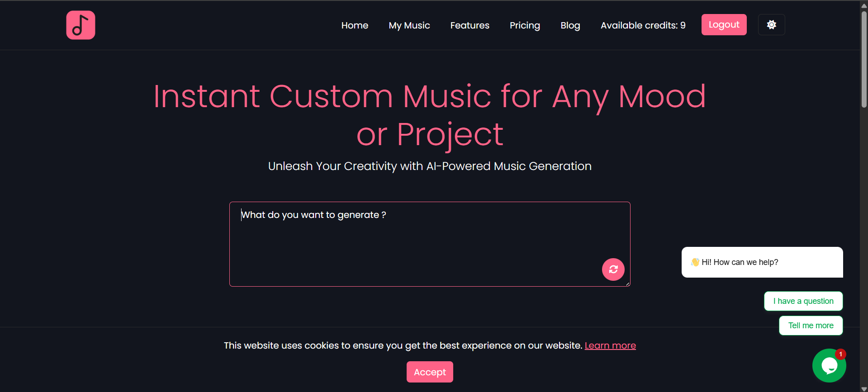Check the Available credits counter
The height and width of the screenshot is (392, 868).
[642, 25]
